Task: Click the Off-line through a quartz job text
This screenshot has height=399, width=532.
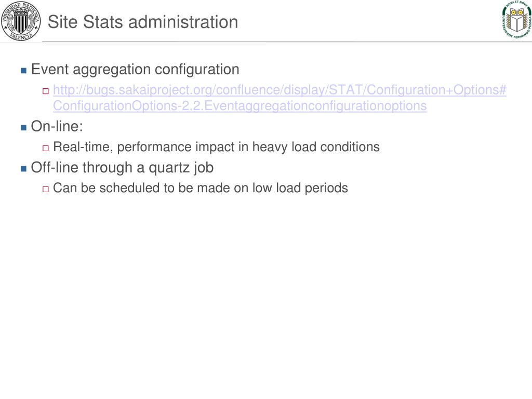Action: pyautogui.click(x=122, y=168)
